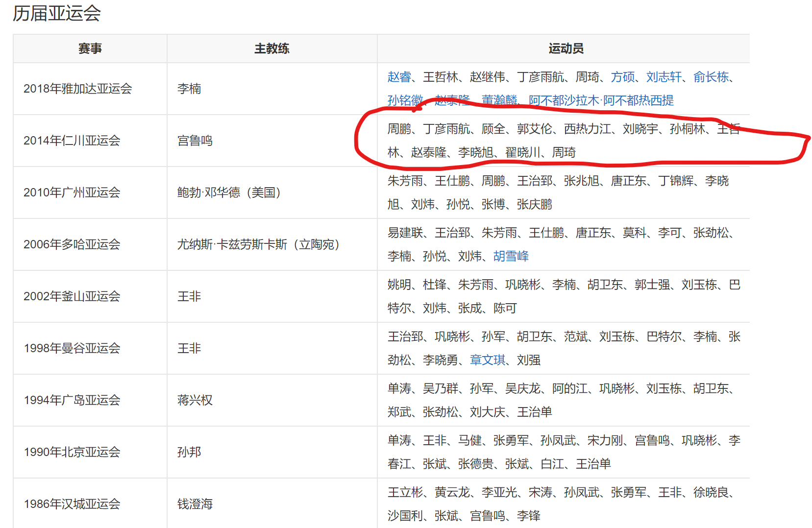812x528 pixels.
Task: Open the 章文琪 player link
Action: point(488,360)
